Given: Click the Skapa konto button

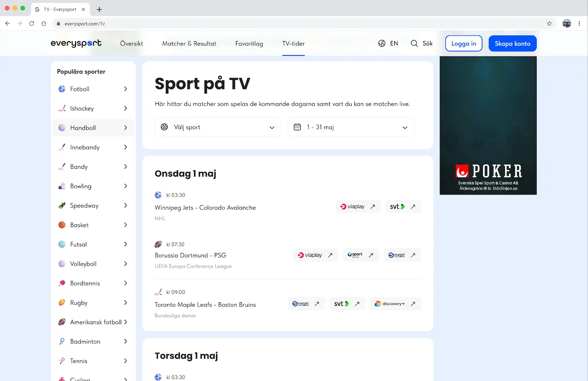Looking at the screenshot, I should [x=513, y=43].
